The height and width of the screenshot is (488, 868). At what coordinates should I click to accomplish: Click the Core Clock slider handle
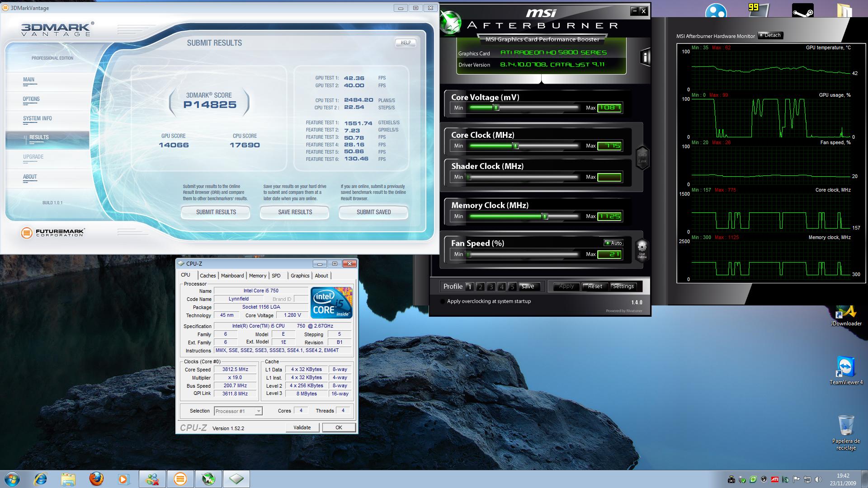click(515, 145)
